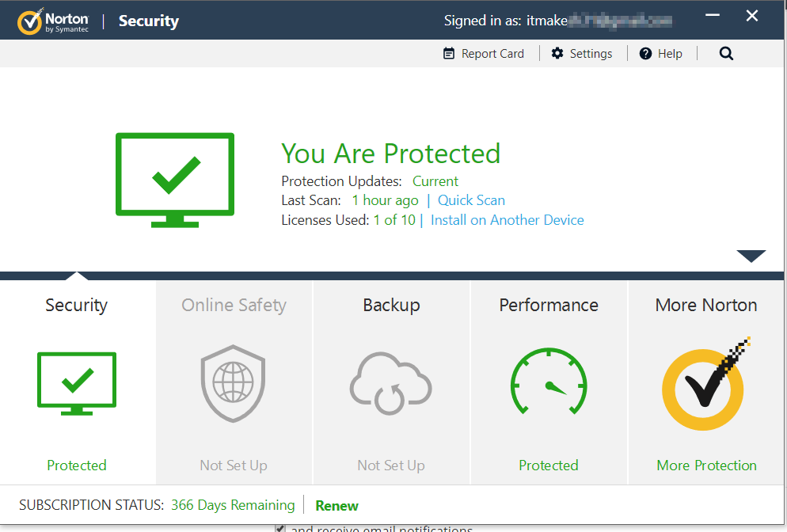The width and height of the screenshot is (787, 532).
Task: Switch to the Performance tab
Action: [549, 305]
